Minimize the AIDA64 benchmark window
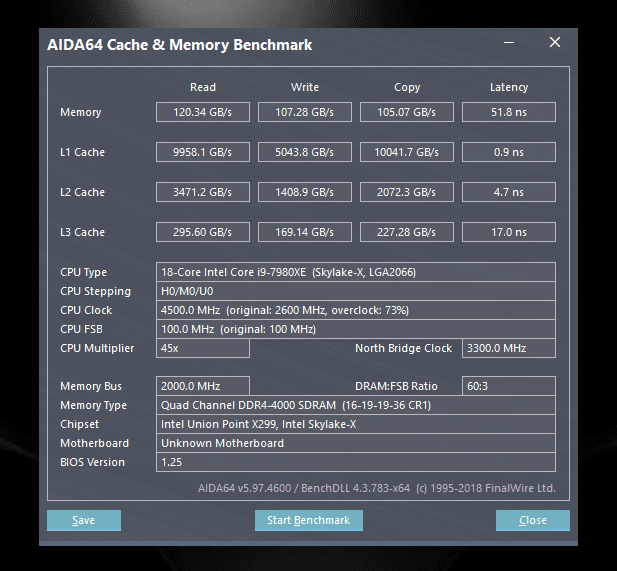This screenshot has height=571, width=617. click(509, 43)
